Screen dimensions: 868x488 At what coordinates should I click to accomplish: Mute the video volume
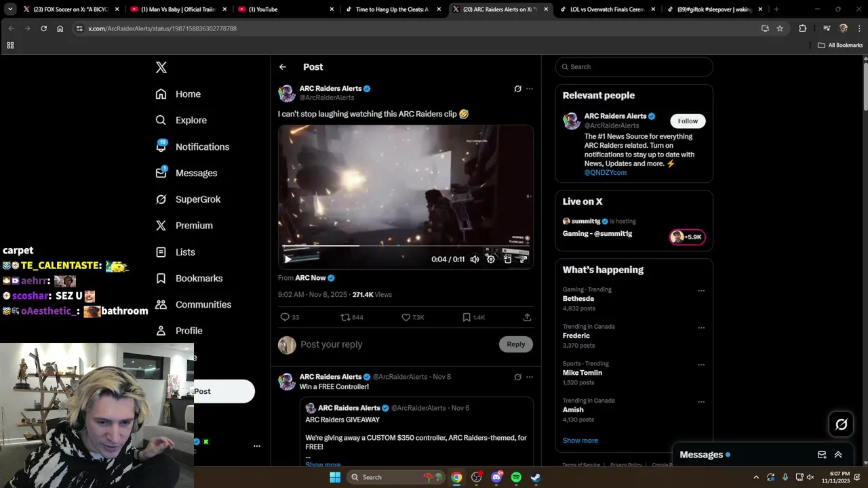click(475, 259)
